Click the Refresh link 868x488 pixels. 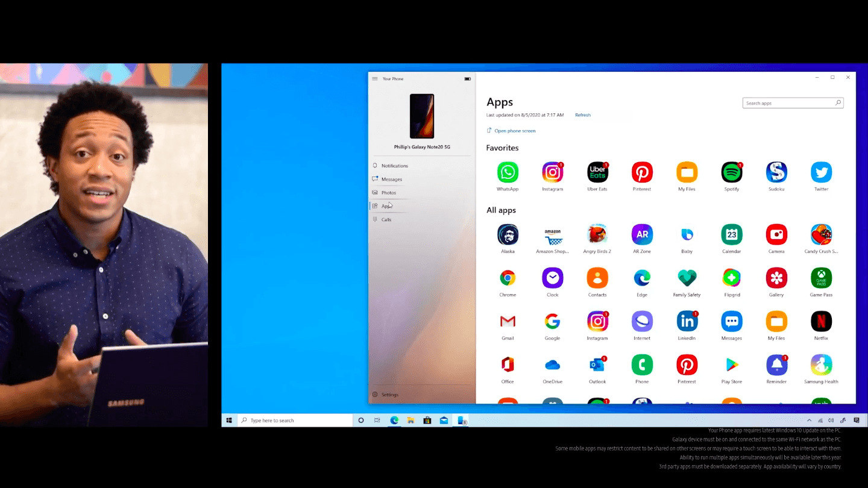pos(582,115)
